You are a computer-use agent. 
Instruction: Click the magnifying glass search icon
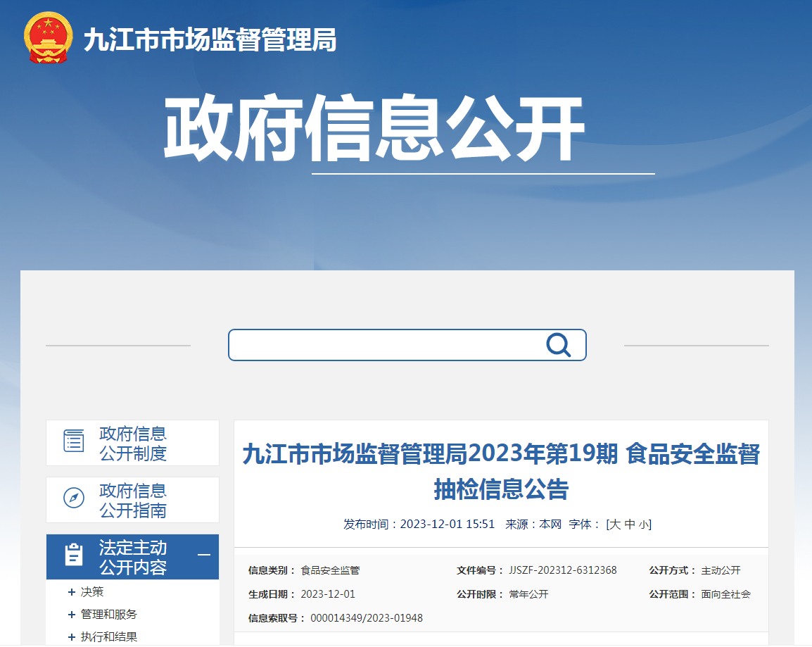click(x=558, y=345)
